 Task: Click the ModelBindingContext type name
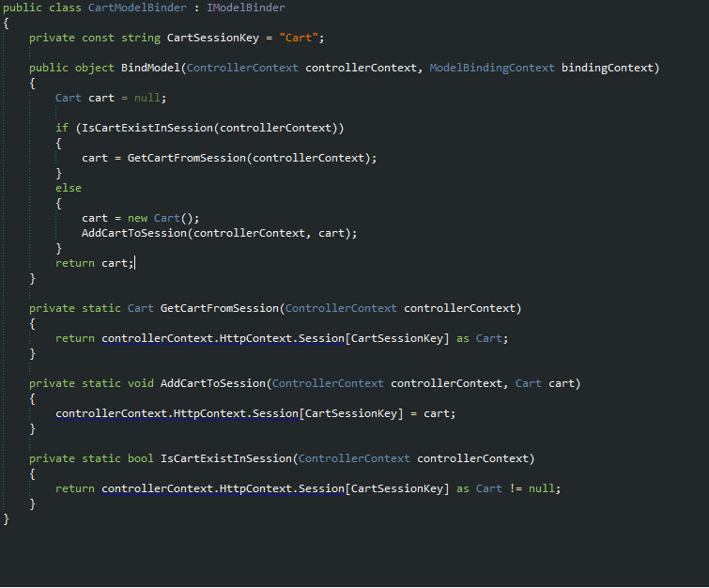point(492,68)
